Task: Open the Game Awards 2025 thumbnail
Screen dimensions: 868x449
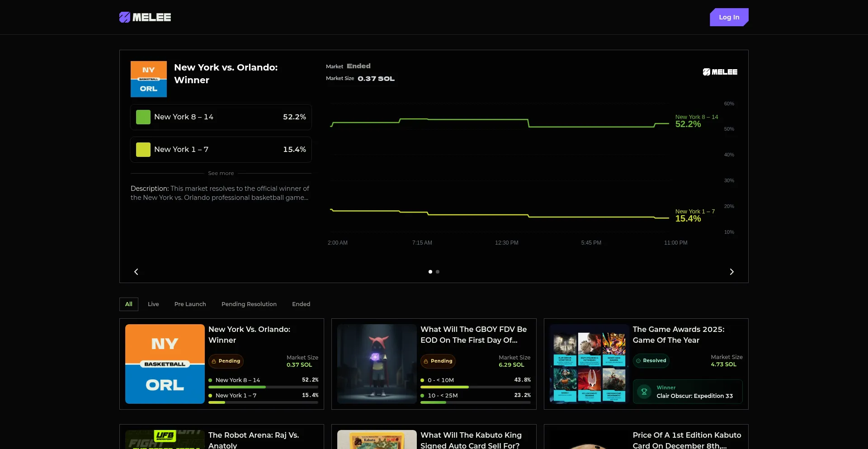Action: pyautogui.click(x=589, y=364)
